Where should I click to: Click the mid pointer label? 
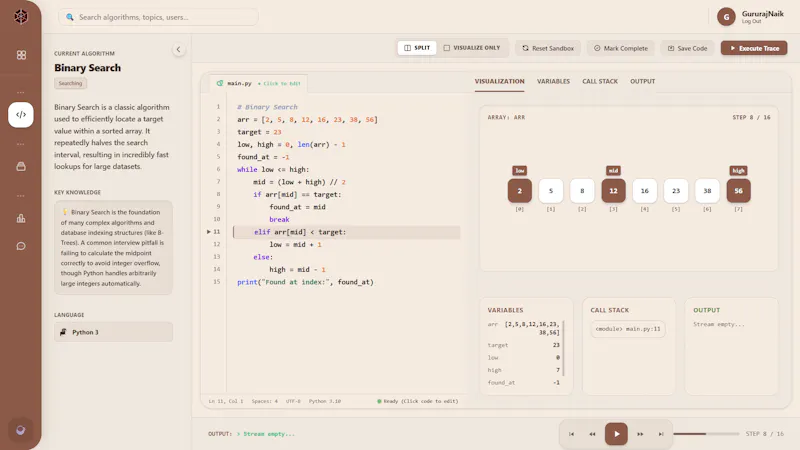(x=613, y=170)
